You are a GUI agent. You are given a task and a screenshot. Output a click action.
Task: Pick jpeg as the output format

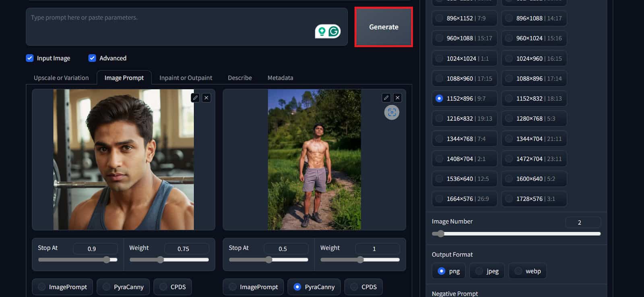tap(479, 271)
